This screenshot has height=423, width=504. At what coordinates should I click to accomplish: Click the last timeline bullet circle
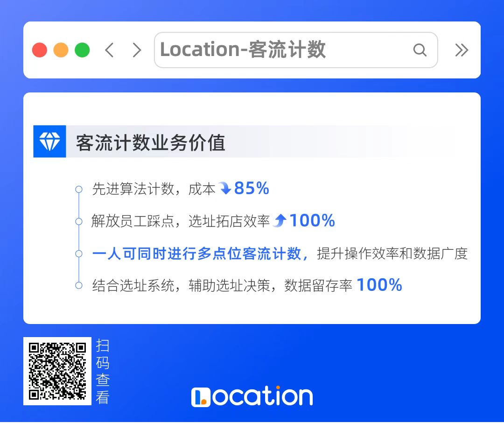[79, 285]
